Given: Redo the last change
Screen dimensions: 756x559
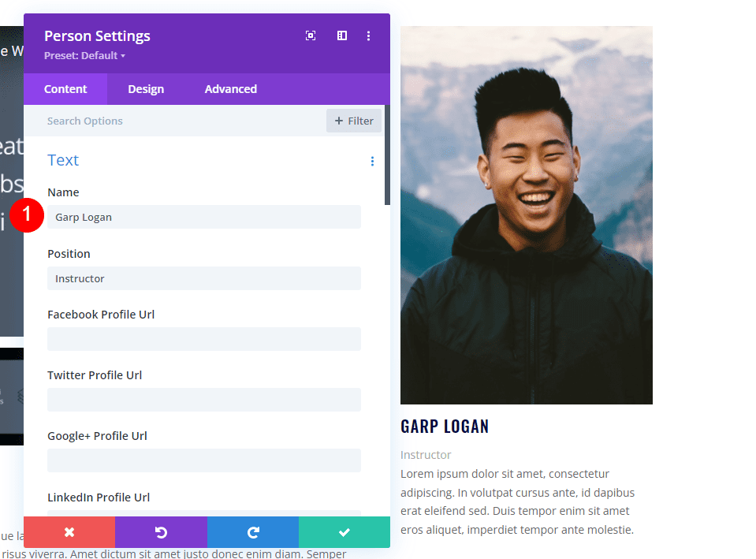Looking at the screenshot, I should click(253, 532).
